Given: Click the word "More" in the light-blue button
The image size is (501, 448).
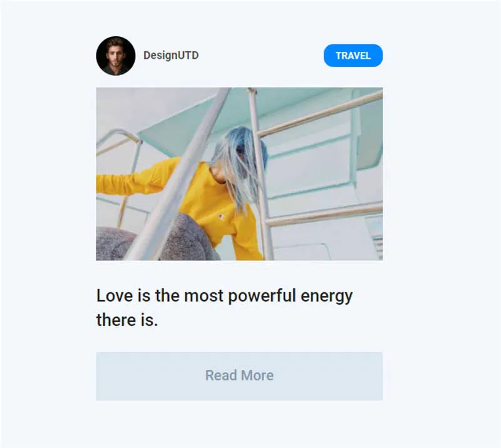Looking at the screenshot, I should click(x=257, y=375).
